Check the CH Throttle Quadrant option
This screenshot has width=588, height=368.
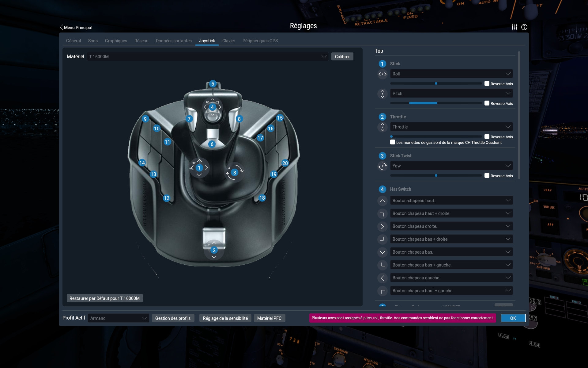[393, 142]
